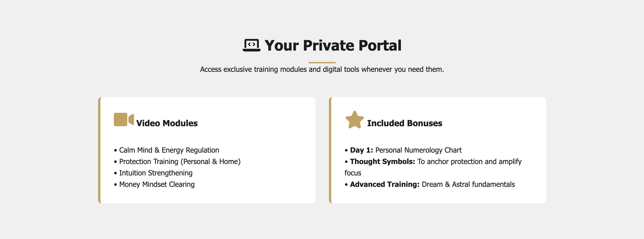
Task: Click the bold "Advanced Training:" label
Action: coord(385,185)
